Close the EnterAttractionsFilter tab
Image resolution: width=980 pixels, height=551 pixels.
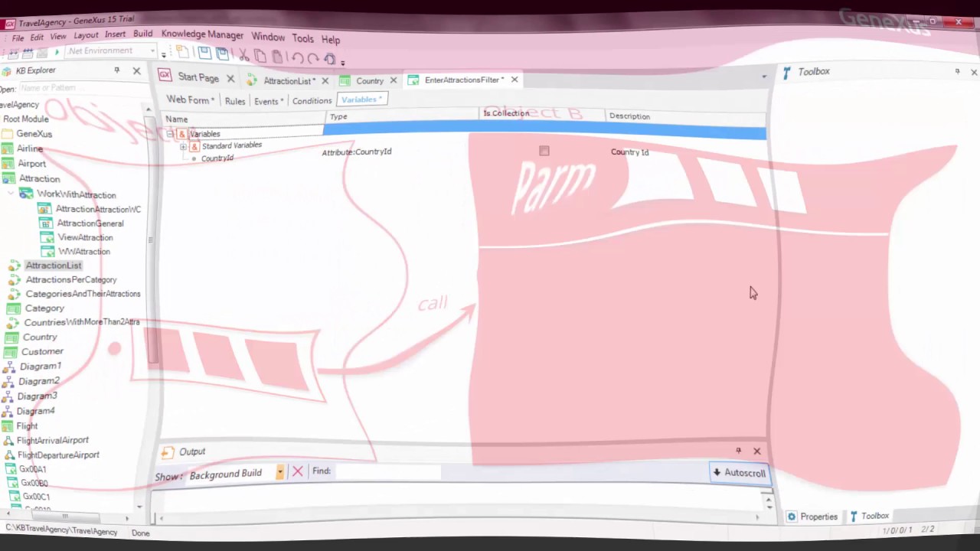(514, 80)
